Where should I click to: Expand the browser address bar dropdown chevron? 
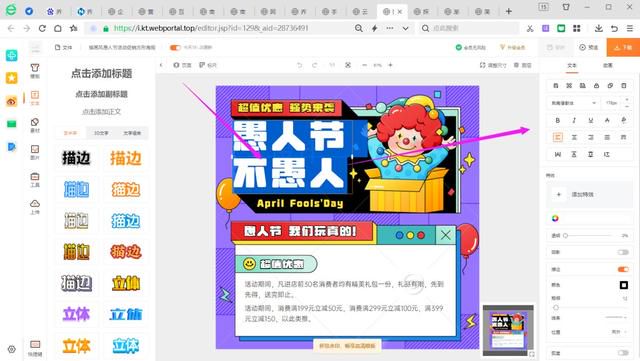(405, 28)
